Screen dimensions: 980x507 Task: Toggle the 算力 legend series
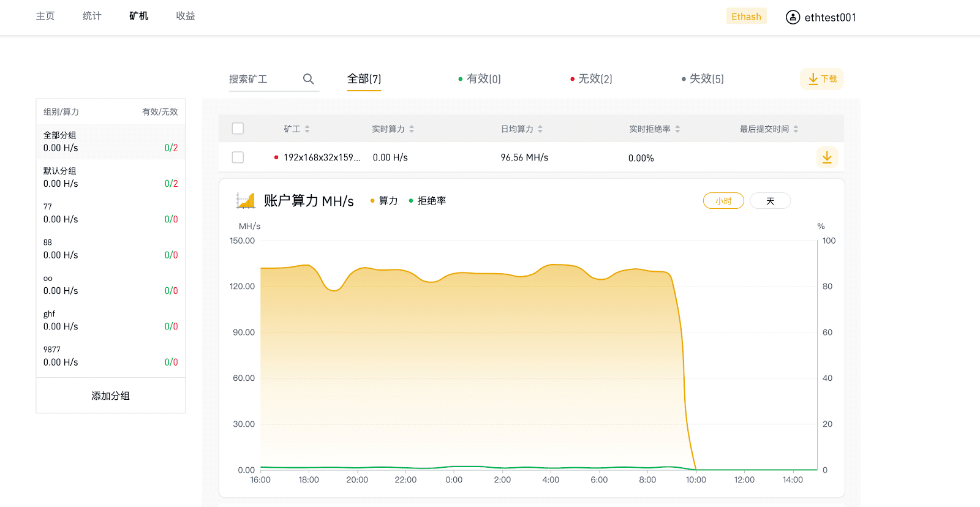pyautogui.click(x=384, y=201)
